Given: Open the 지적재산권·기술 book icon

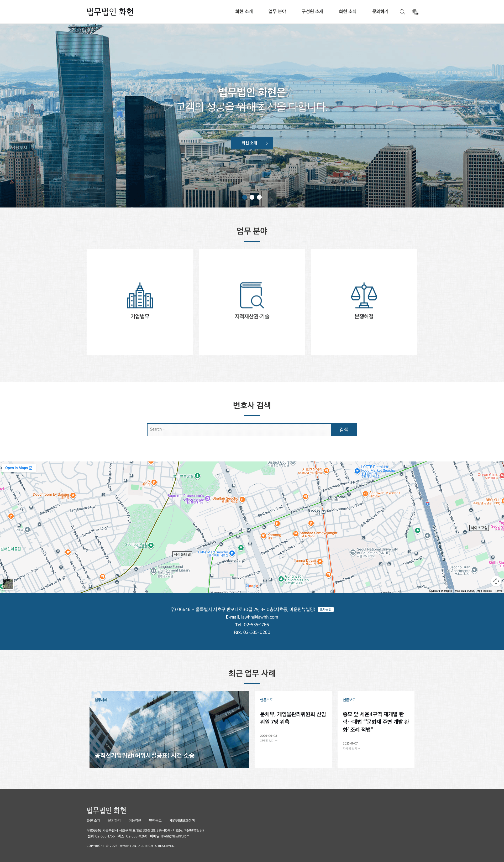Looking at the screenshot, I should tap(252, 295).
